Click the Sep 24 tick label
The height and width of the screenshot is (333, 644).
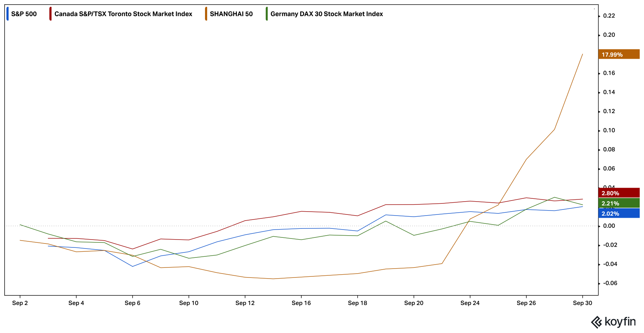tap(470, 303)
